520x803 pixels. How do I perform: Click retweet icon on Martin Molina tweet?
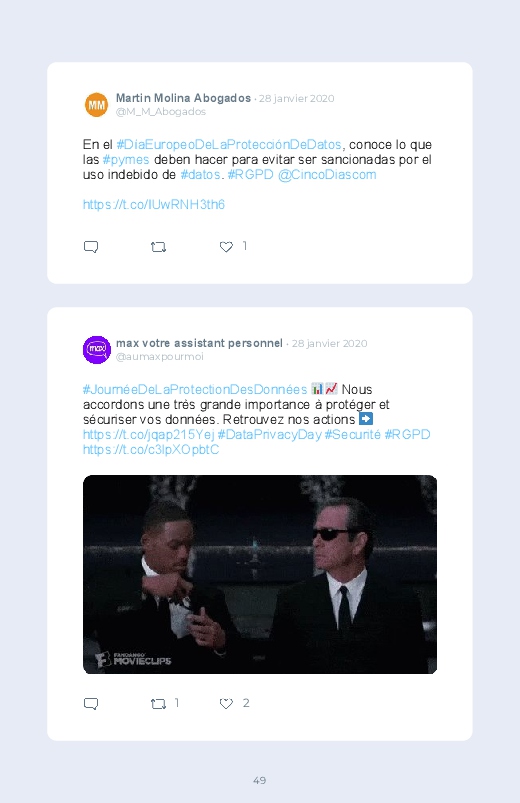[x=158, y=247]
